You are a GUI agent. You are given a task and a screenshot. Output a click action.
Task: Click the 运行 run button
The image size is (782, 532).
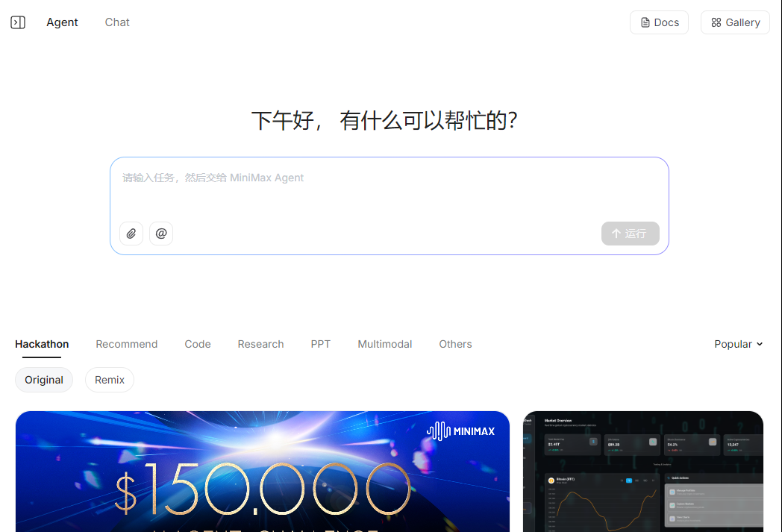pyautogui.click(x=630, y=234)
